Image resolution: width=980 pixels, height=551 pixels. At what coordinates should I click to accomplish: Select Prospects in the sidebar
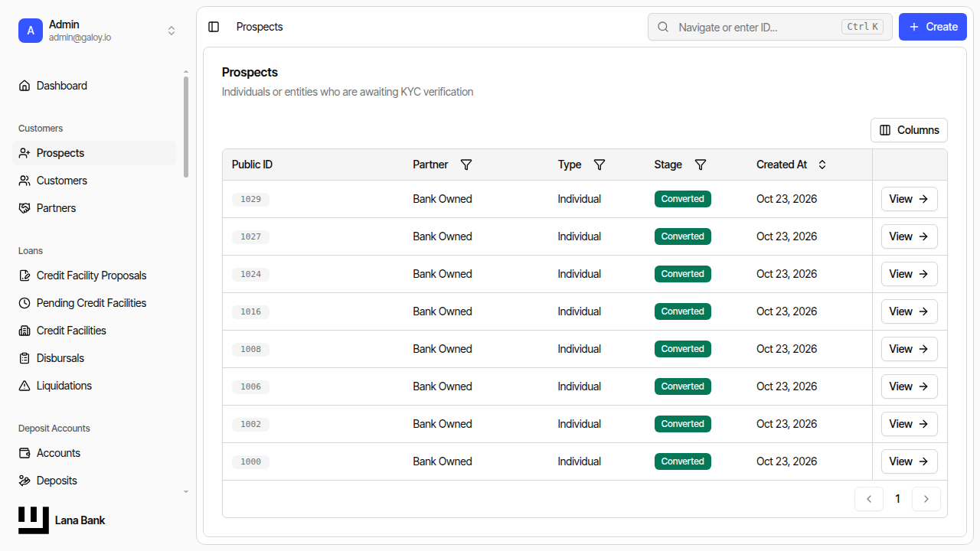pyautogui.click(x=95, y=153)
